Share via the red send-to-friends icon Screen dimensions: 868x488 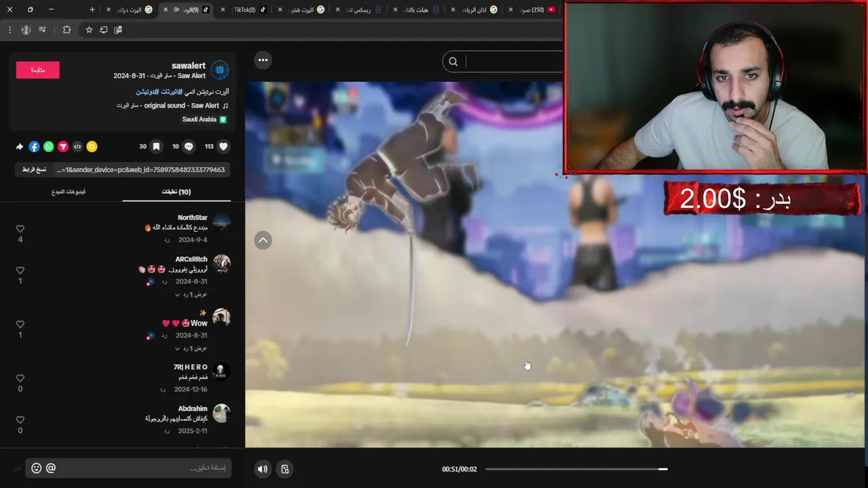coord(63,146)
